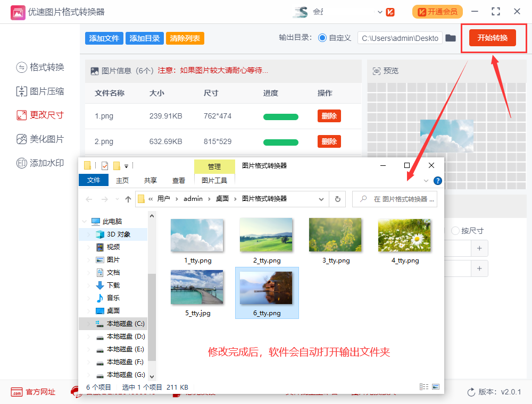The image size is (532, 404).
Task: Enable the 按尺寸 resize mode option
Action: click(x=456, y=231)
